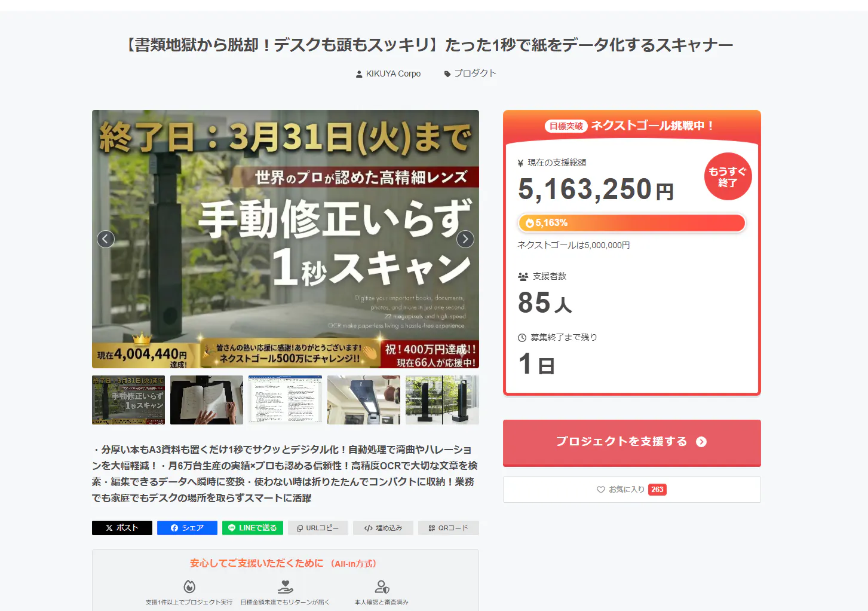Share project on Facebook

click(187, 528)
